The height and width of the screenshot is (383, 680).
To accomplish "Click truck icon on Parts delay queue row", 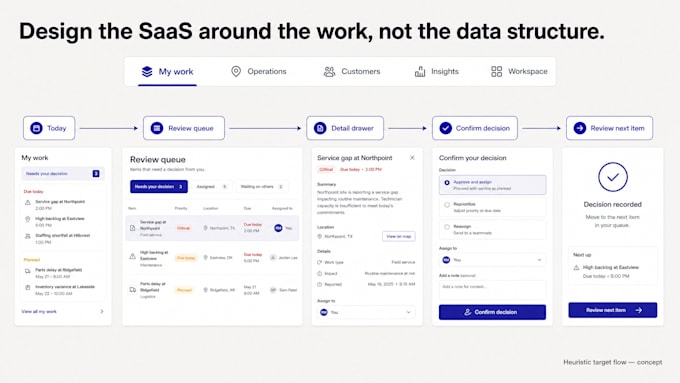I will pyautogui.click(x=133, y=290).
